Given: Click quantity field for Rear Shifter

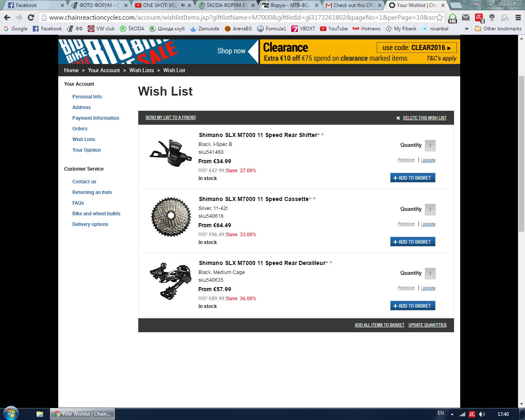Looking at the screenshot, I should pos(430,145).
